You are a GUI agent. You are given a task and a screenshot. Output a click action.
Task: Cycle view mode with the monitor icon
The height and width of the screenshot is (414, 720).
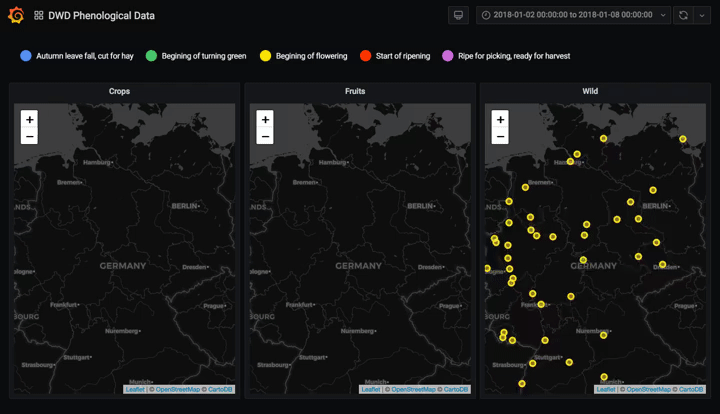pyautogui.click(x=458, y=15)
